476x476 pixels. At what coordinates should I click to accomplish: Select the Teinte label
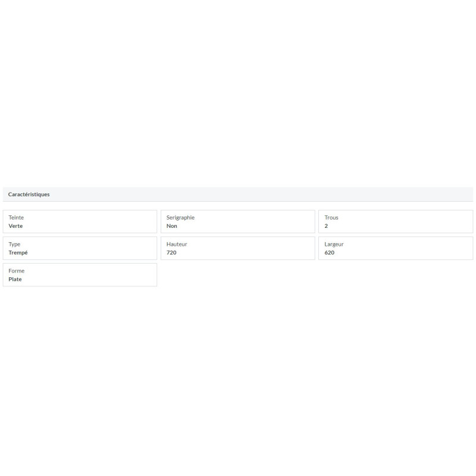[16, 217]
